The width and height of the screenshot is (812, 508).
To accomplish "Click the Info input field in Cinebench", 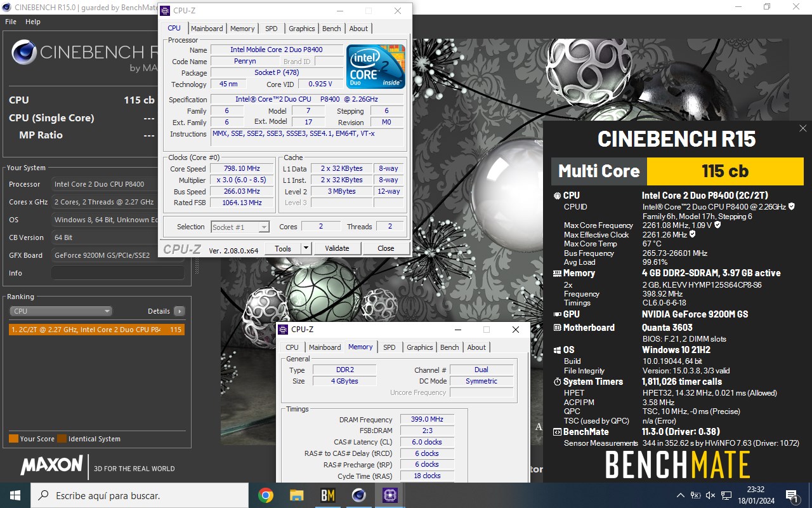I will point(118,273).
